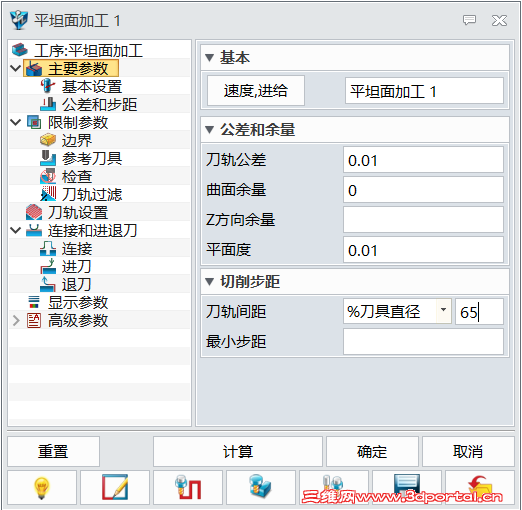
Task: Click the tool and blue block icon
Action: tap(261, 487)
